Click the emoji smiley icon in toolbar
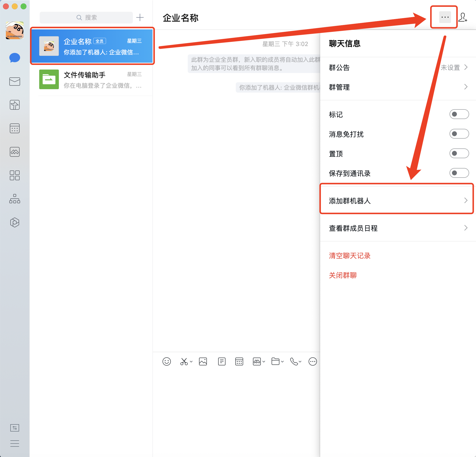476x457 pixels. (166, 361)
